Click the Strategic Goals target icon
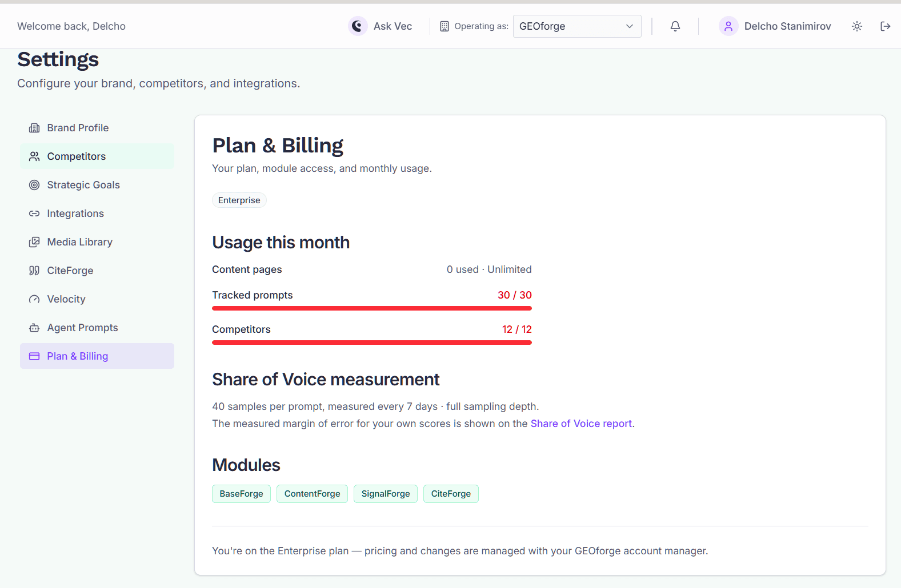The image size is (901, 588). pos(34,185)
